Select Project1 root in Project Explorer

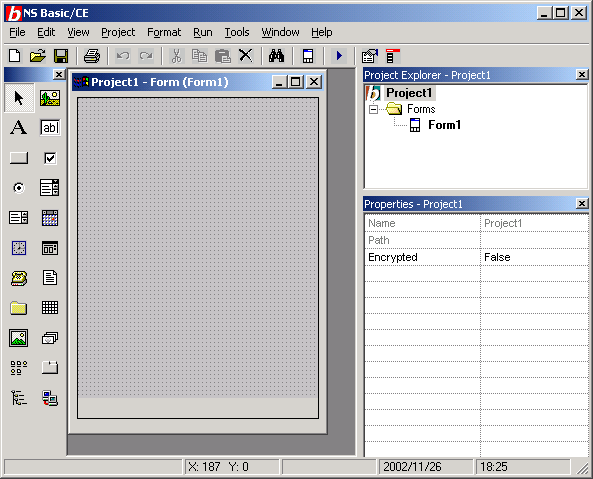409,93
